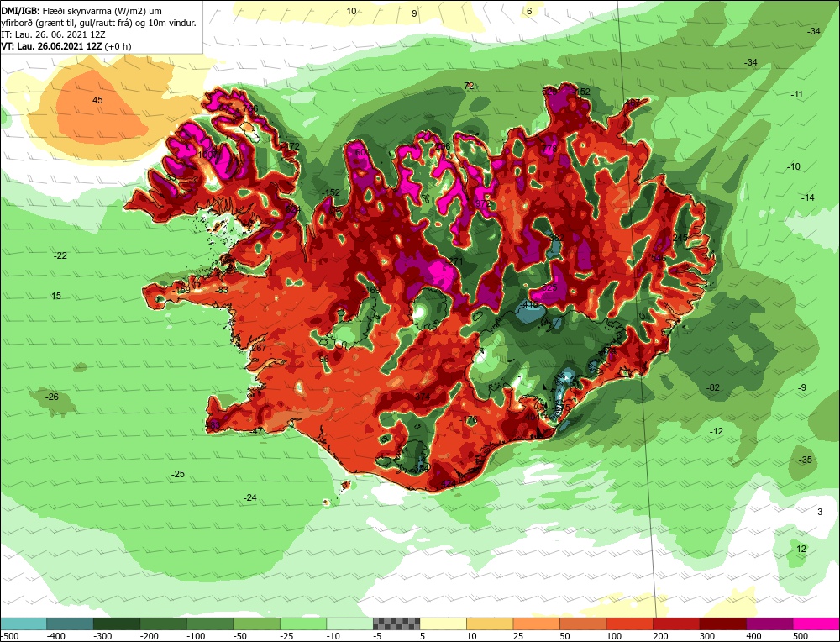Select the red-orange swatch above label 100
Screen dimensions: 840x642
click(629, 624)
